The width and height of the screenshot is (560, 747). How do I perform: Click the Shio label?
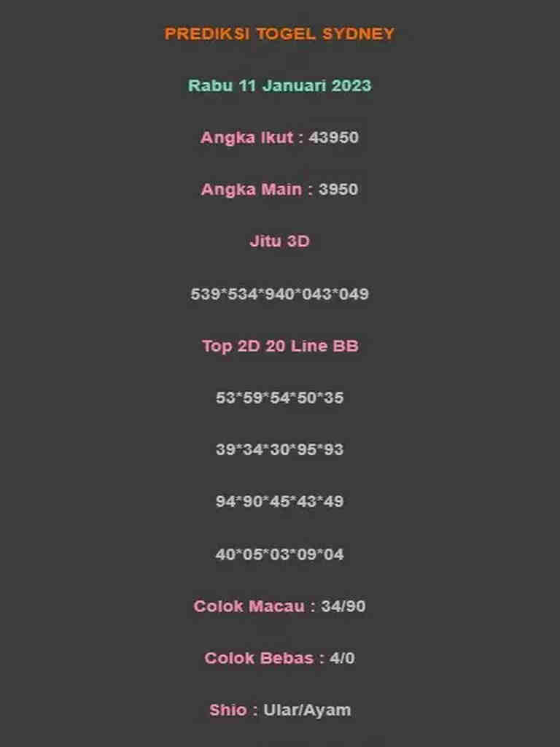click(x=228, y=711)
